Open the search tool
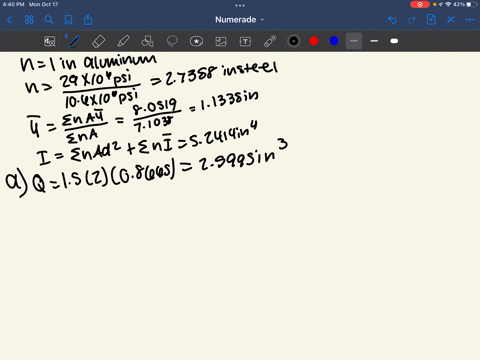Viewport: 480px width, 360px height. click(x=49, y=20)
